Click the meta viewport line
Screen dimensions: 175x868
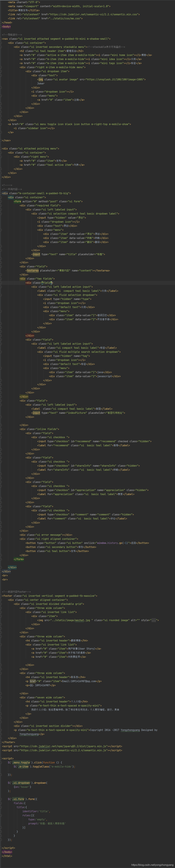coord(59,6)
